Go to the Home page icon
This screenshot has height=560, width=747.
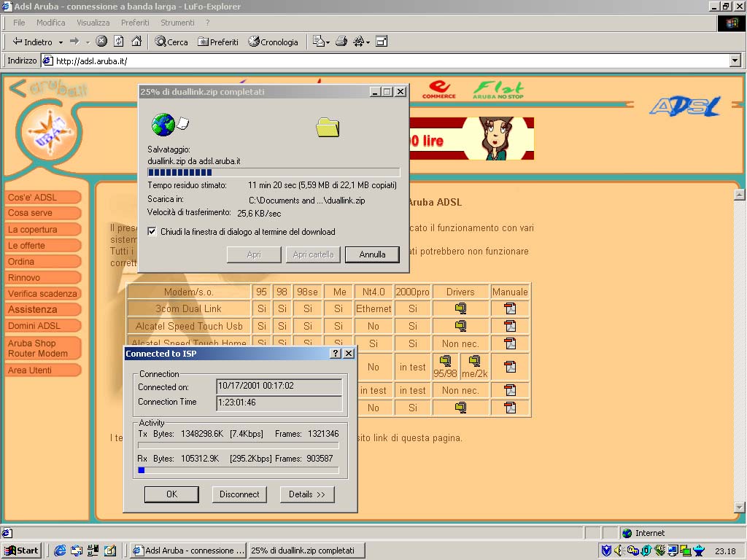click(136, 42)
